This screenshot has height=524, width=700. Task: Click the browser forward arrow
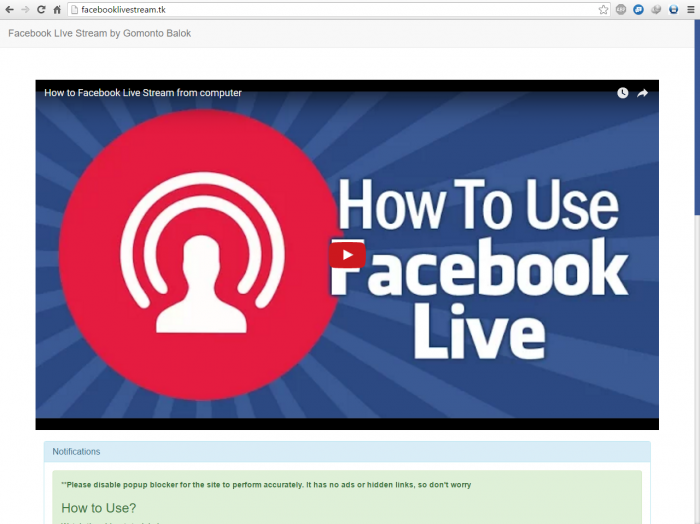tap(25, 9)
